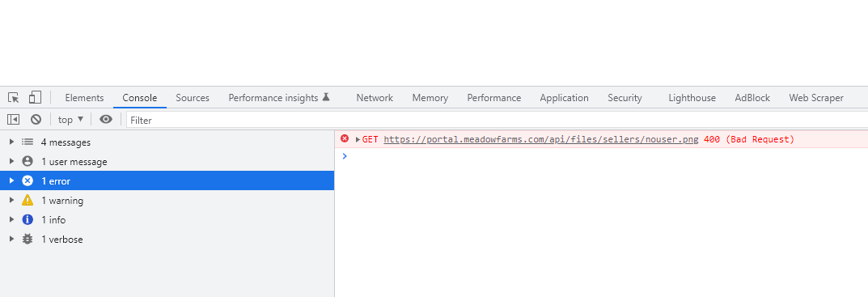Expand the GET error message triangle
868x297 pixels.
(358, 140)
